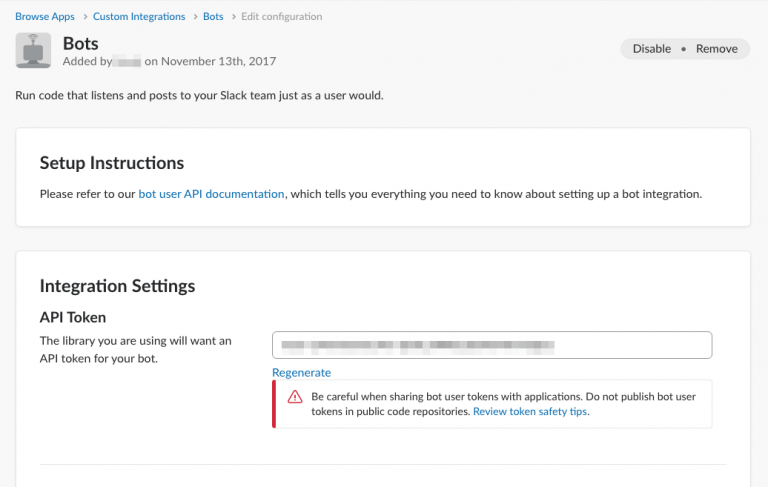
Task: Click the red warning triangle icon
Action: tap(295, 397)
